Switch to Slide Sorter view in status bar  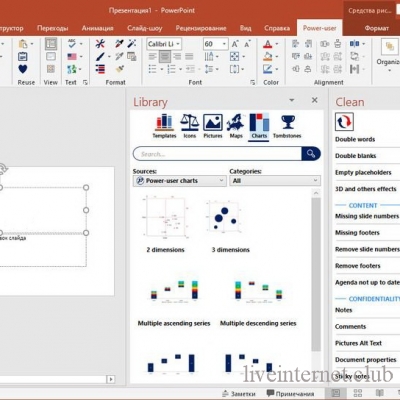point(358,393)
